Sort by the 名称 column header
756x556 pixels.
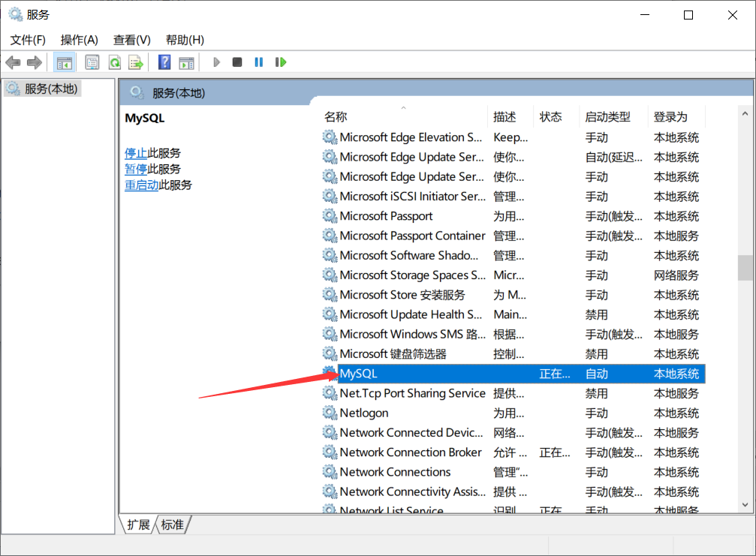point(336,116)
